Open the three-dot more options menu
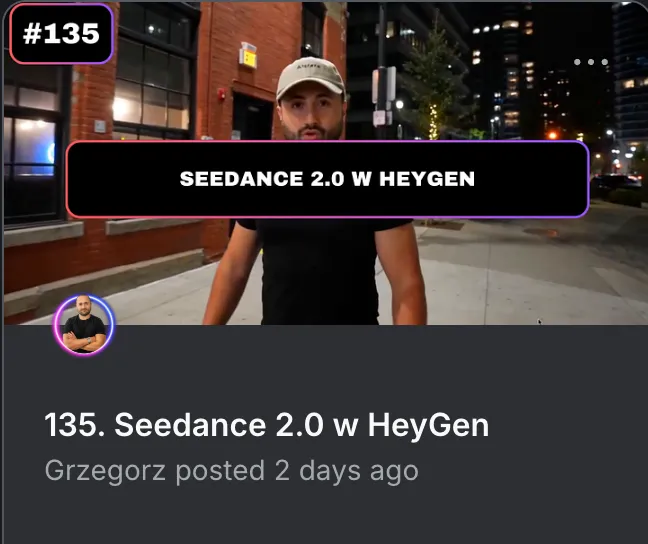The height and width of the screenshot is (544, 648). (x=591, y=62)
